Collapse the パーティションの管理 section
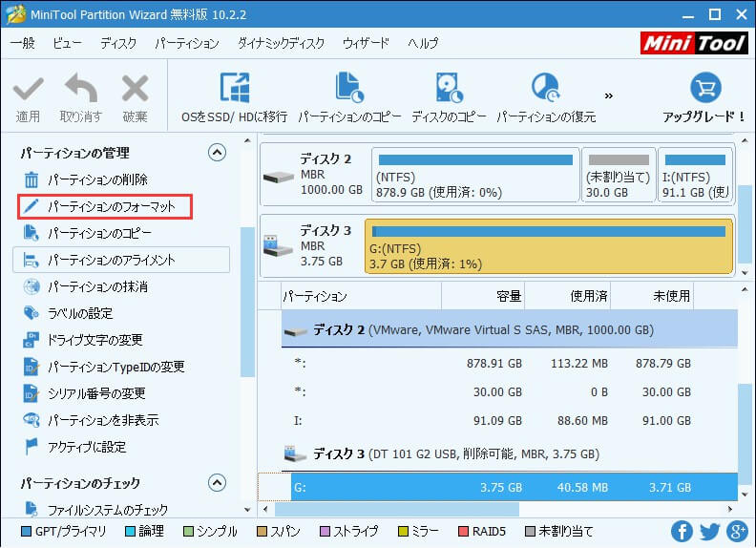Screen dimensions: 756x548 217,153
